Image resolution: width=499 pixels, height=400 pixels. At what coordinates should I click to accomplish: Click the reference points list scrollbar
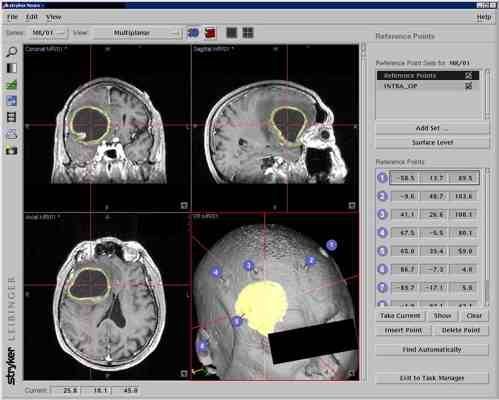[487, 237]
